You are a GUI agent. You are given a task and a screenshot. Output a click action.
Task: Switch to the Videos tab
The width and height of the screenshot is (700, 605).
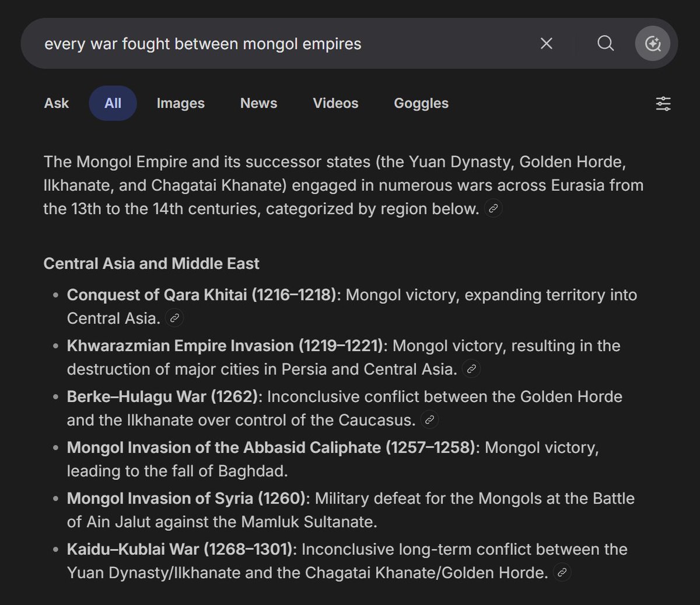click(335, 103)
